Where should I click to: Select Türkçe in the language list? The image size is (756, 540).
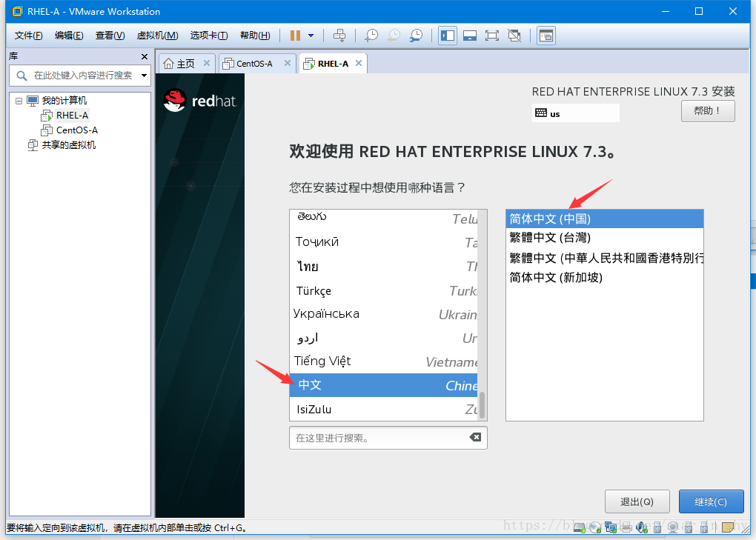coord(384,290)
